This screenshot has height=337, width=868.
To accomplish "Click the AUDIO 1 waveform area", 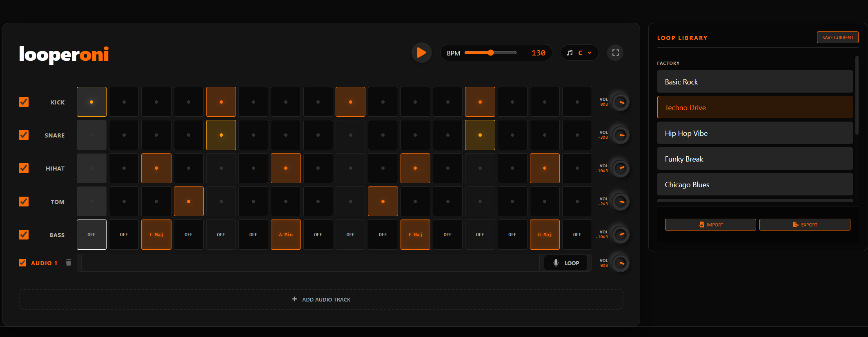I will pyautogui.click(x=310, y=263).
